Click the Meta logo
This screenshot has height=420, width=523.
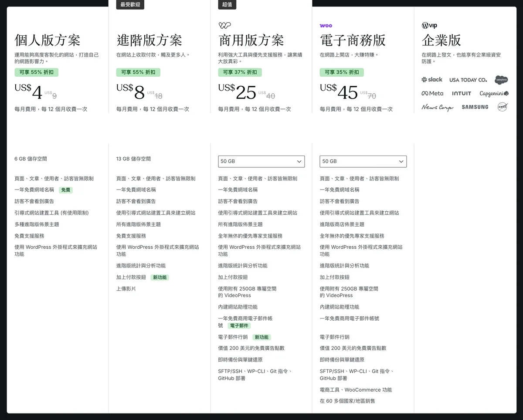pyautogui.click(x=432, y=93)
